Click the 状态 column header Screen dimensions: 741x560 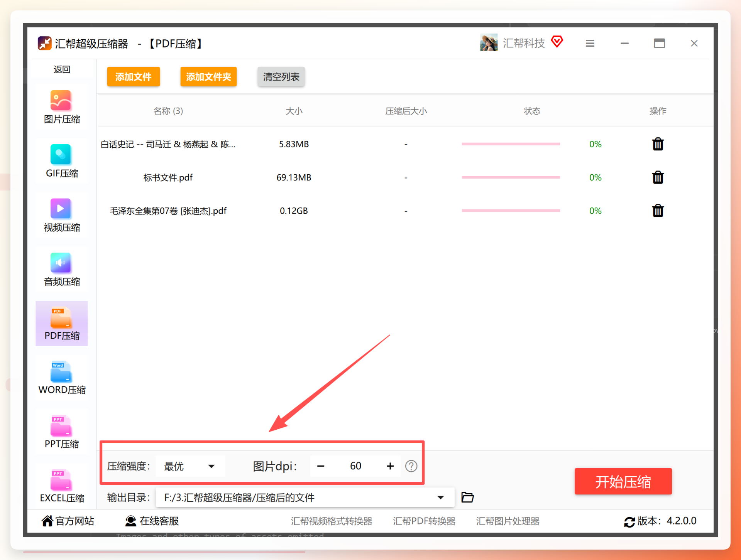pyautogui.click(x=532, y=111)
